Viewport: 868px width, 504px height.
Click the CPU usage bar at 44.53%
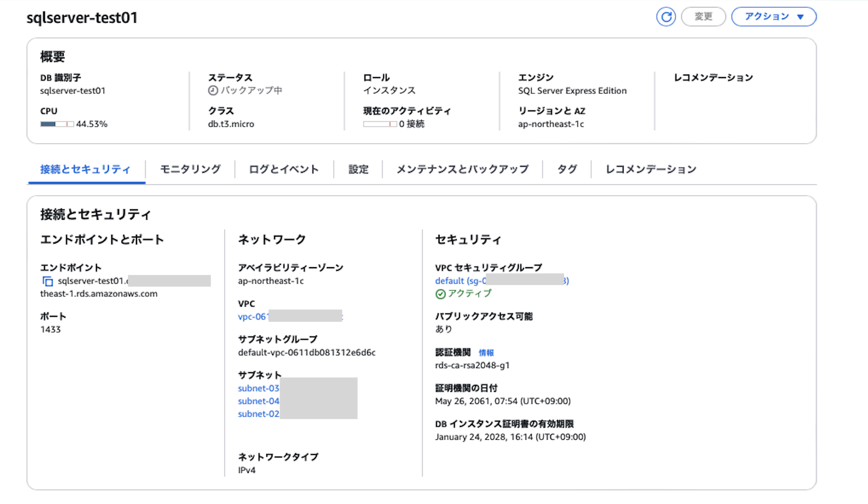click(57, 124)
